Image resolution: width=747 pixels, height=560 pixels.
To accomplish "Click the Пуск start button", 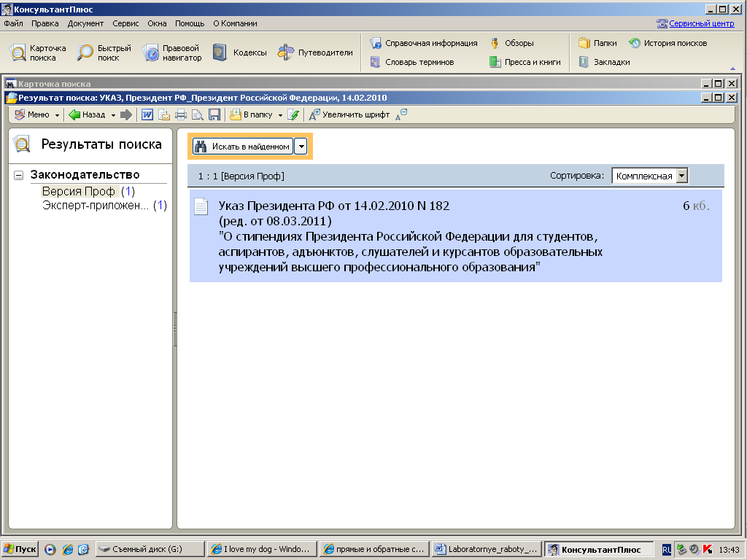I will (x=20, y=549).
